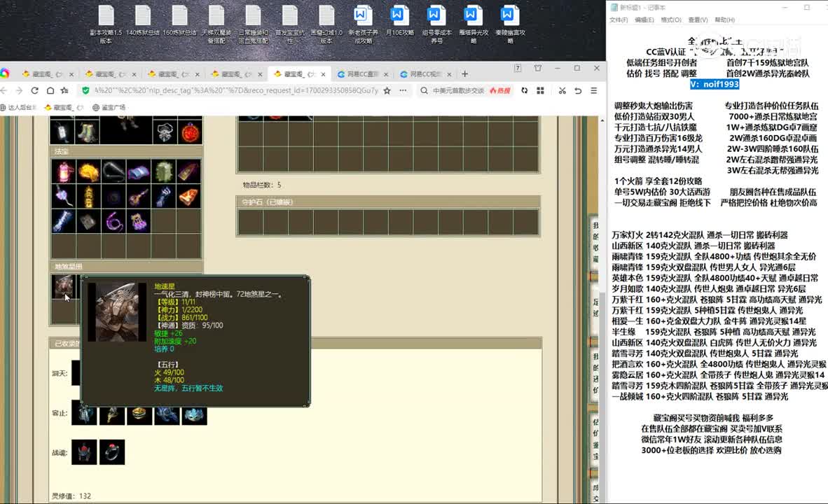This screenshot has height=504, width=828.
Task: Click the 物品栏数: 5 label
Action: click(x=262, y=185)
